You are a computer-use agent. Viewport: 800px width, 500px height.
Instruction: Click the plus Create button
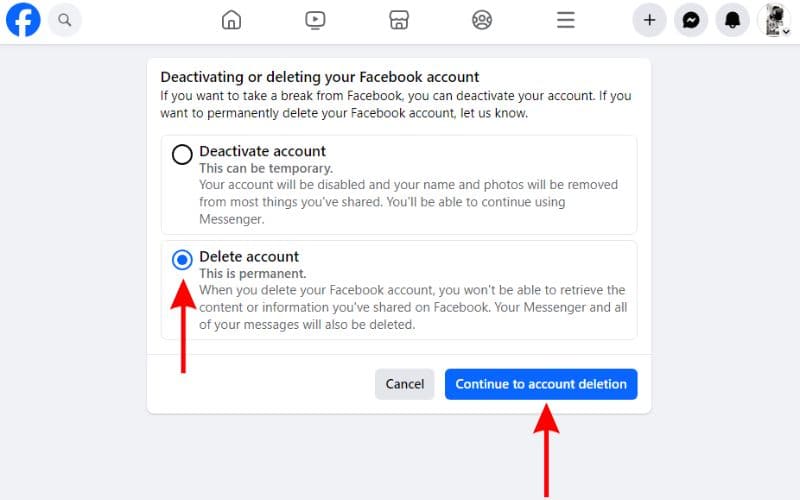[649, 20]
